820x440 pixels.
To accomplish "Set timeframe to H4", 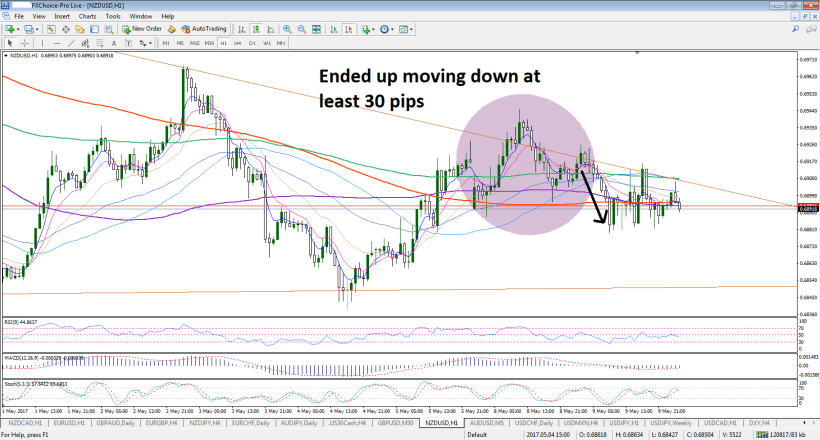I will (238, 43).
